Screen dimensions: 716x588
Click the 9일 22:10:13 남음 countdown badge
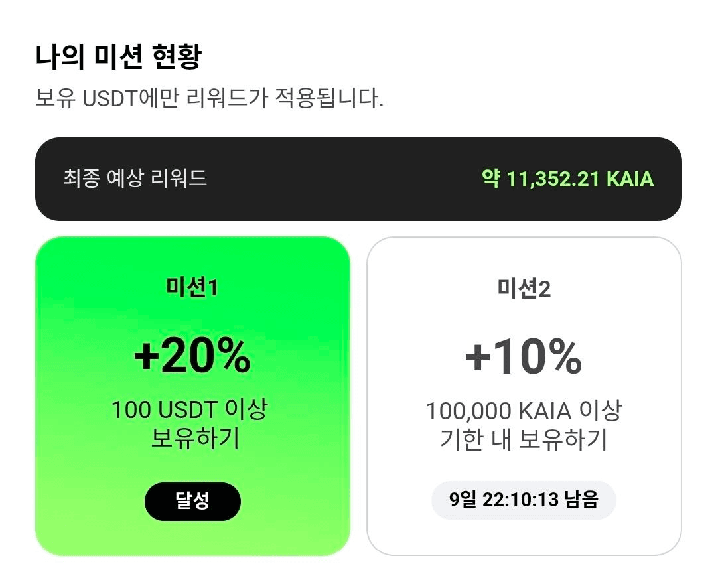point(524,499)
